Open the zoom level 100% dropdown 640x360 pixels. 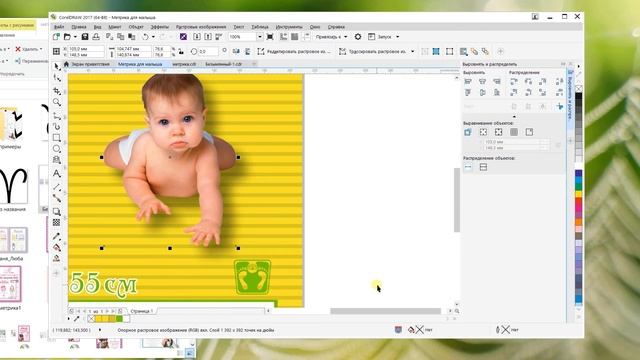tap(260, 37)
